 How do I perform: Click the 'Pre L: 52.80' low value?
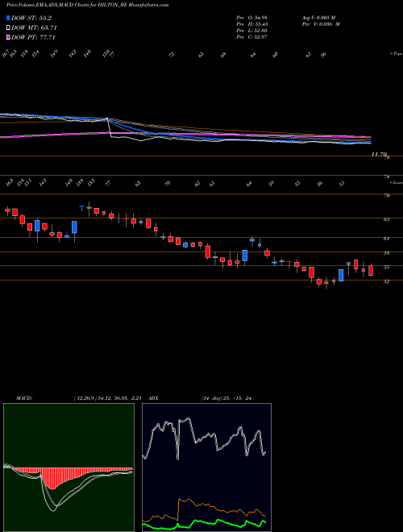252,31
